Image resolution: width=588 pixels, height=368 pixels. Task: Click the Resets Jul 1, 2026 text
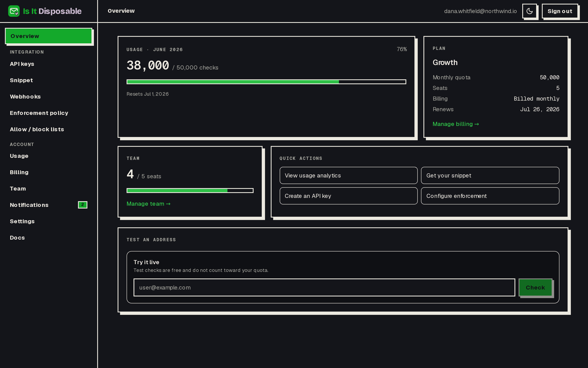pos(147,94)
